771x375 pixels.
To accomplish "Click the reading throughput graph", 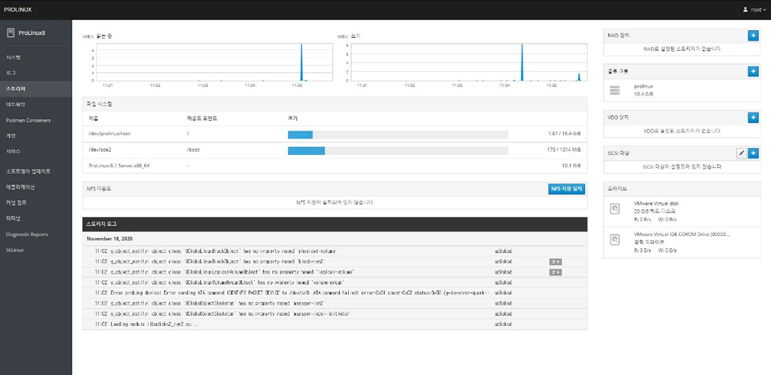I will [214, 62].
